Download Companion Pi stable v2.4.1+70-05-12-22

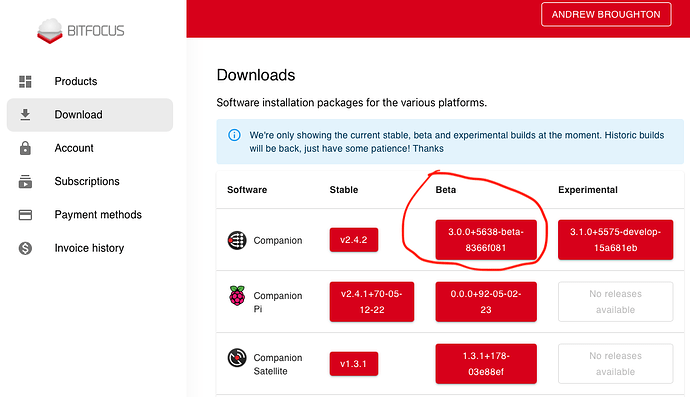point(372,302)
